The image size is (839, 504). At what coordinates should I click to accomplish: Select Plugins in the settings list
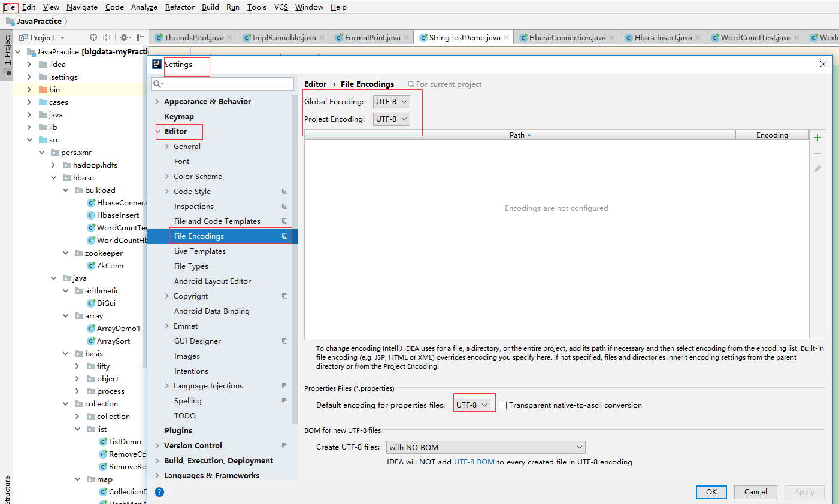click(x=178, y=431)
